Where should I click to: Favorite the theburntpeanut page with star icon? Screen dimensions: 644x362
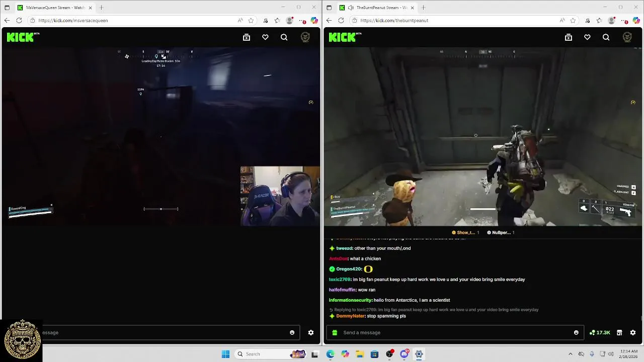click(573, 21)
